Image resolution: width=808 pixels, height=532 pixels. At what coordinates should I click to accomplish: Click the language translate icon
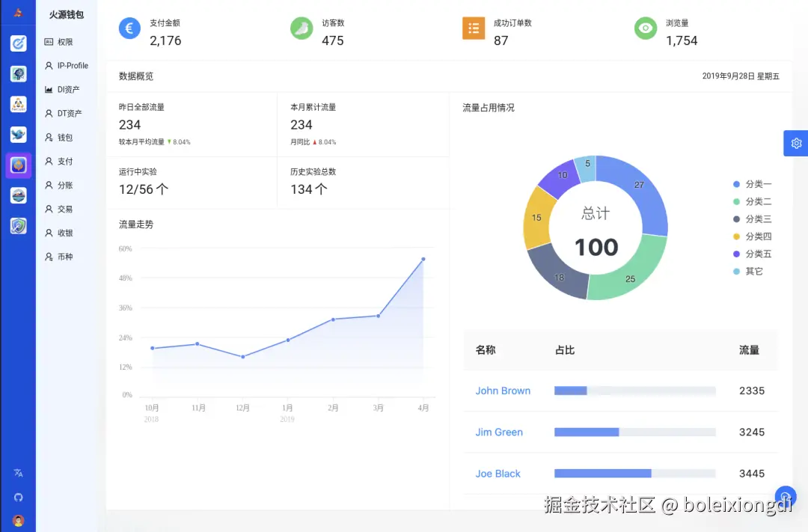pos(19,473)
